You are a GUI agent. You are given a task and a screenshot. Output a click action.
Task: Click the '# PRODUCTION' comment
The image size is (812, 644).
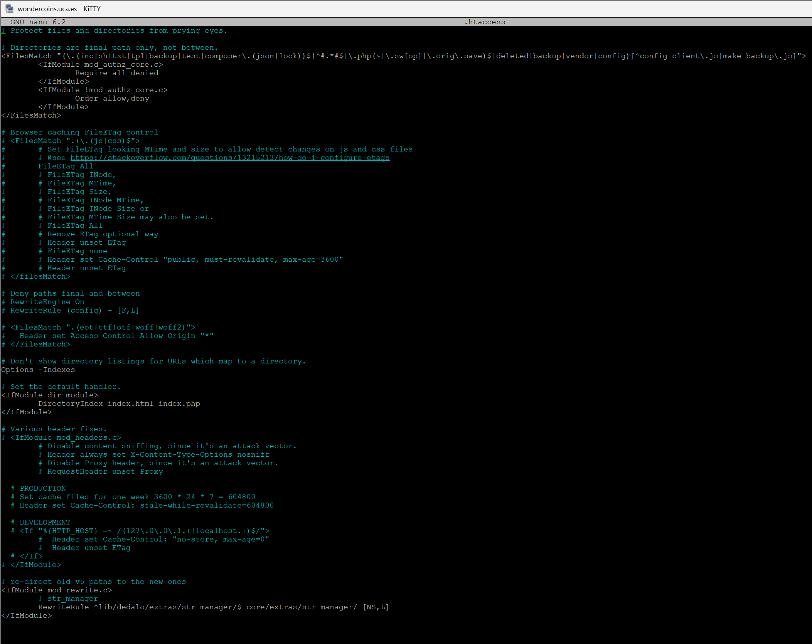point(38,488)
